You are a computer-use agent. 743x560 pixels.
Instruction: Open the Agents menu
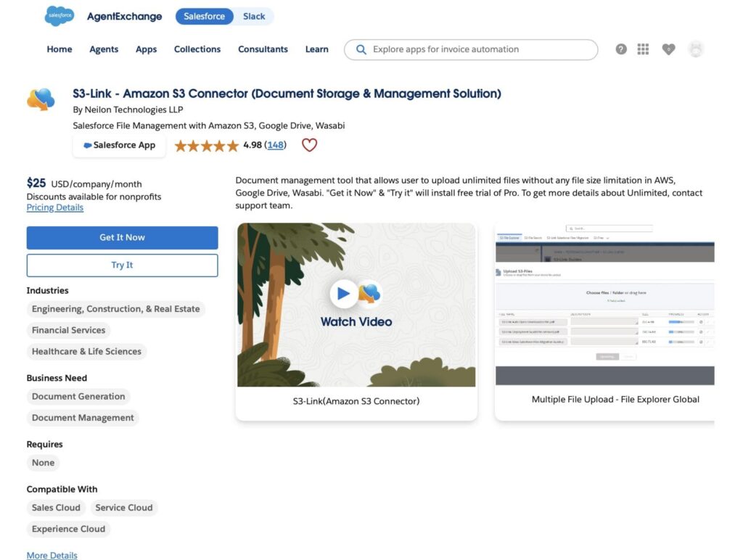point(104,49)
